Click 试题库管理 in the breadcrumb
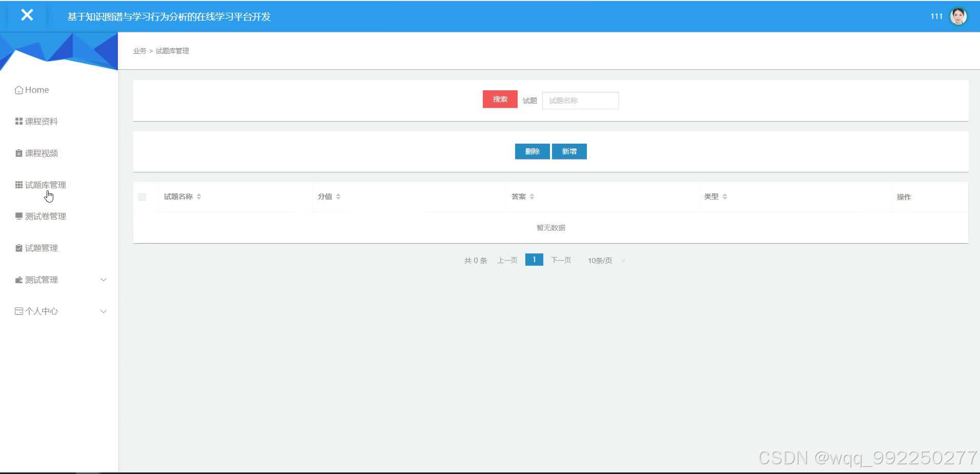980x474 pixels. [172, 51]
